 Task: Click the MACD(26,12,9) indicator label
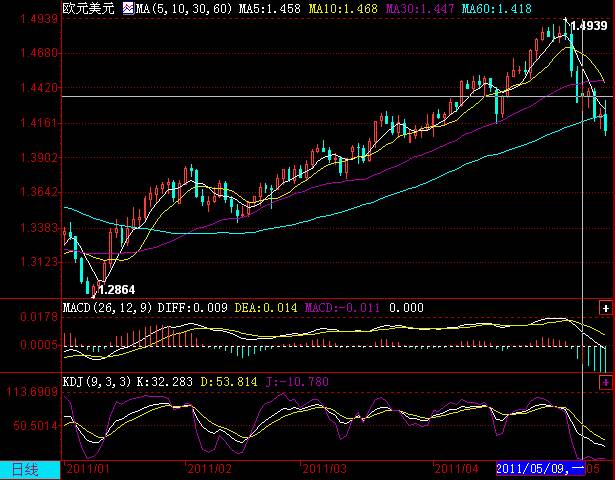[108, 308]
